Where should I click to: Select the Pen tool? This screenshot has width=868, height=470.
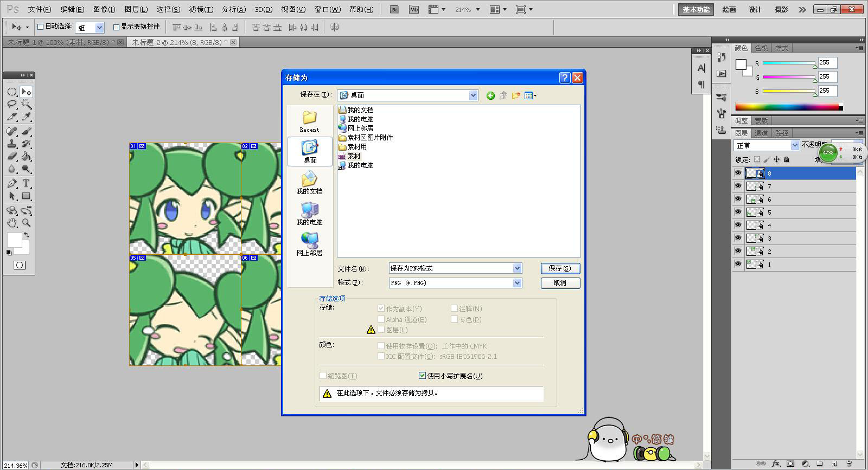pos(12,183)
